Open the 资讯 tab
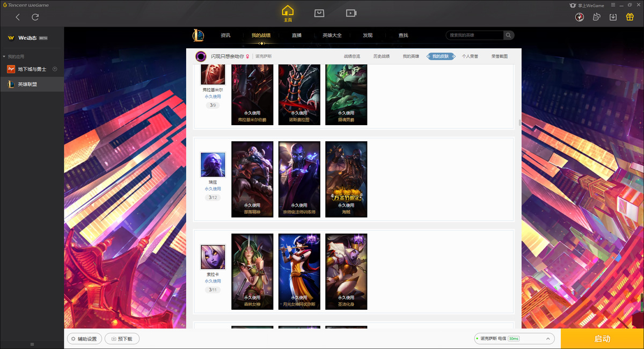The height and width of the screenshot is (349, 644). (225, 35)
